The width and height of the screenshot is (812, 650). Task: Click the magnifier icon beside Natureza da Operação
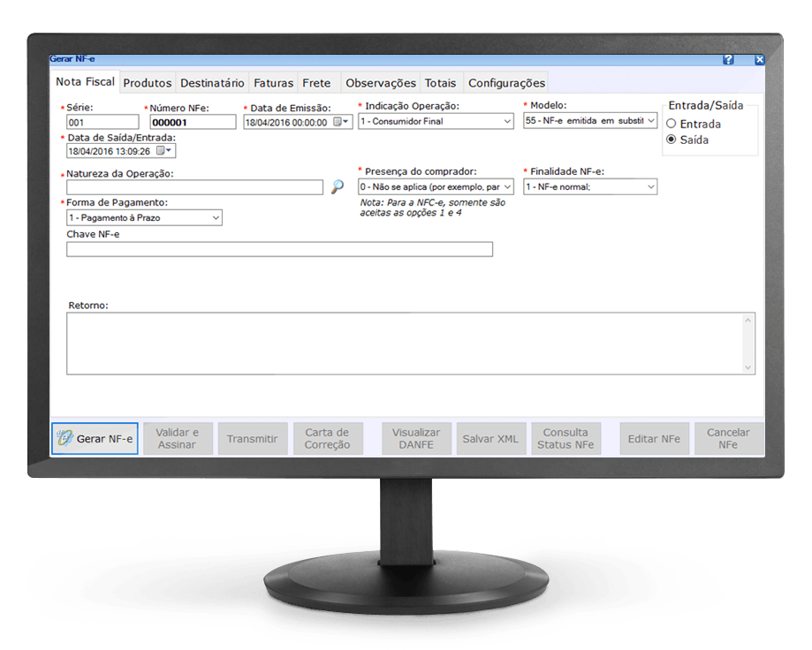pyautogui.click(x=338, y=187)
